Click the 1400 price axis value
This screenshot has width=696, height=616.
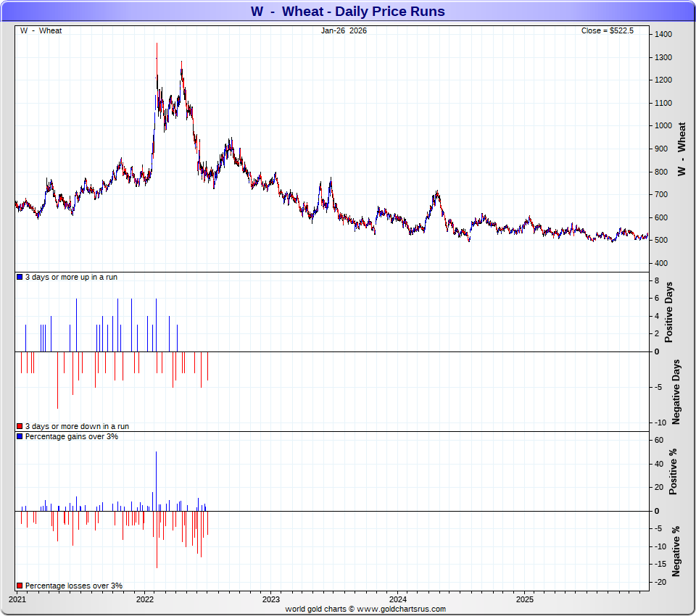[x=663, y=34]
